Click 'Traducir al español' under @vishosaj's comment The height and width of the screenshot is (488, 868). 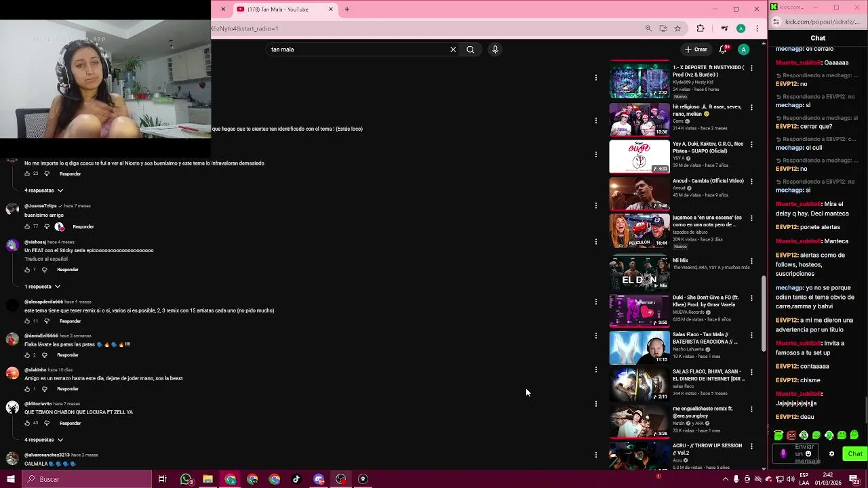coord(46,259)
